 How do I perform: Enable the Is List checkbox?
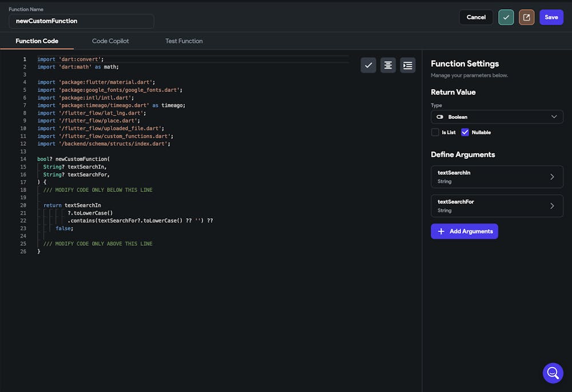pos(435,133)
